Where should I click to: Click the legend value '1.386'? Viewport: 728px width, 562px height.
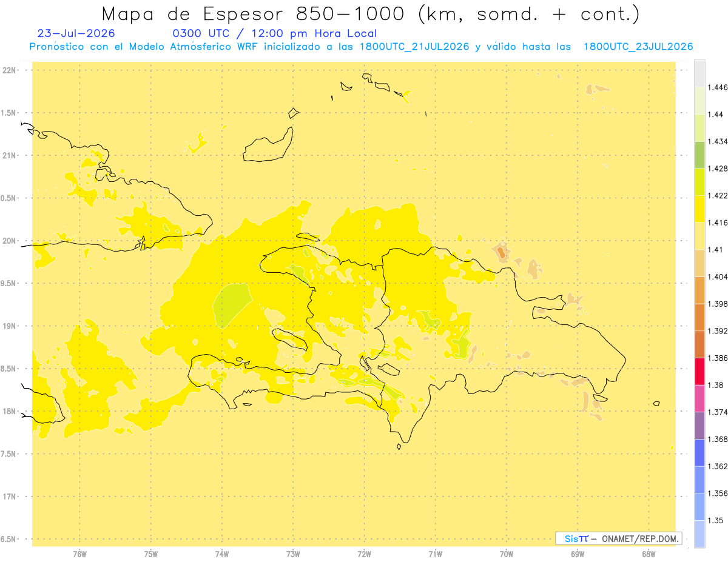click(718, 358)
